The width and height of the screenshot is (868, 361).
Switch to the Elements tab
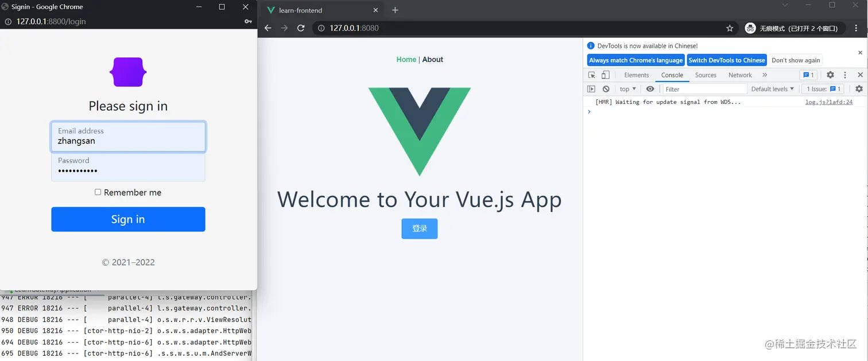(x=637, y=75)
